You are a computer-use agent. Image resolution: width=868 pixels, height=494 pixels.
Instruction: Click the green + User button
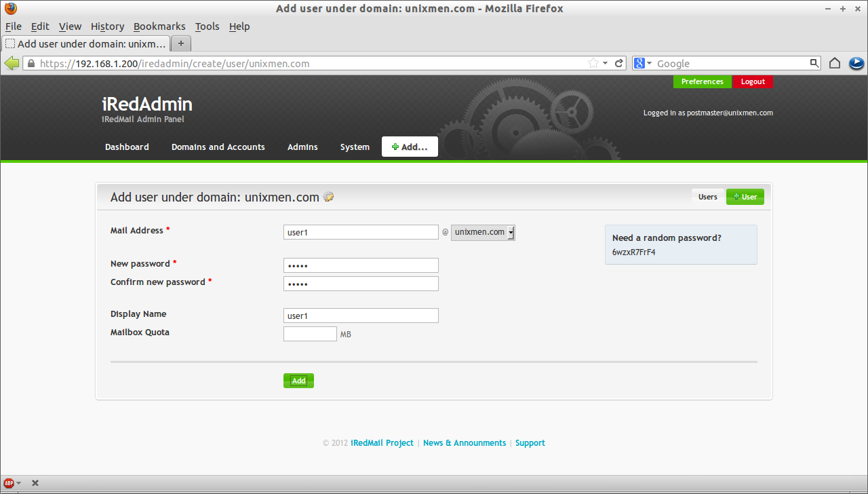745,197
